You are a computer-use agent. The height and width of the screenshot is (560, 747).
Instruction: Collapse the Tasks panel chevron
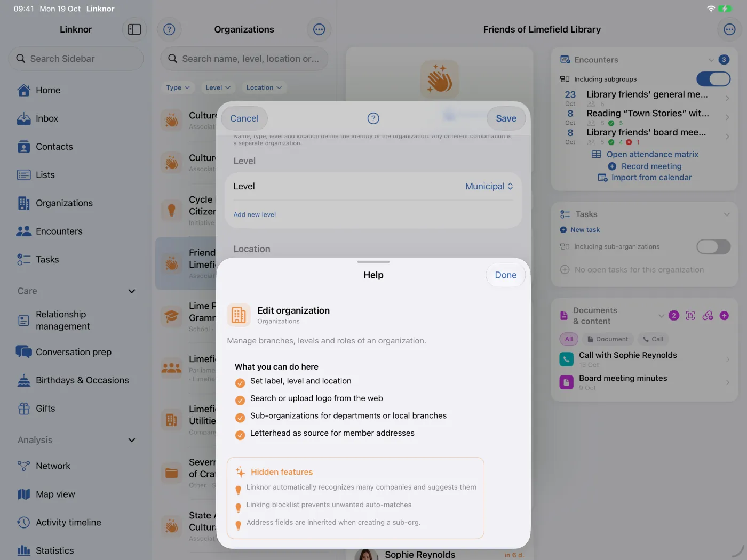click(727, 214)
